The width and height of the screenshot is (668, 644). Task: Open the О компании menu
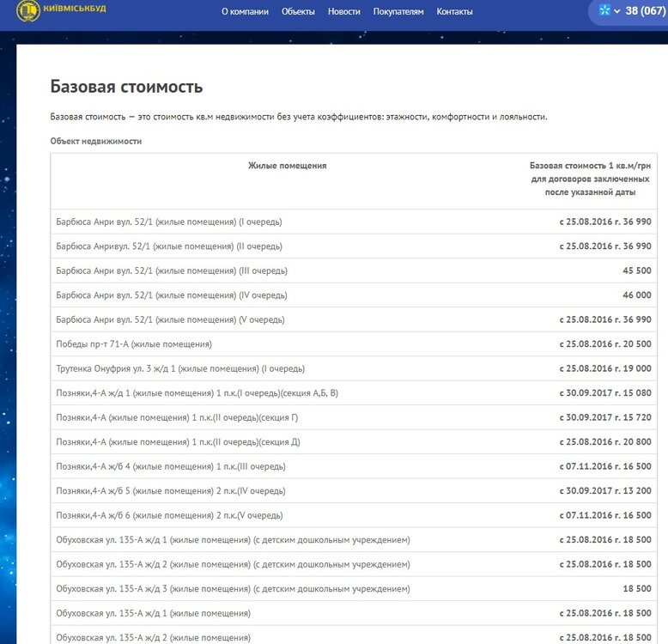click(245, 11)
